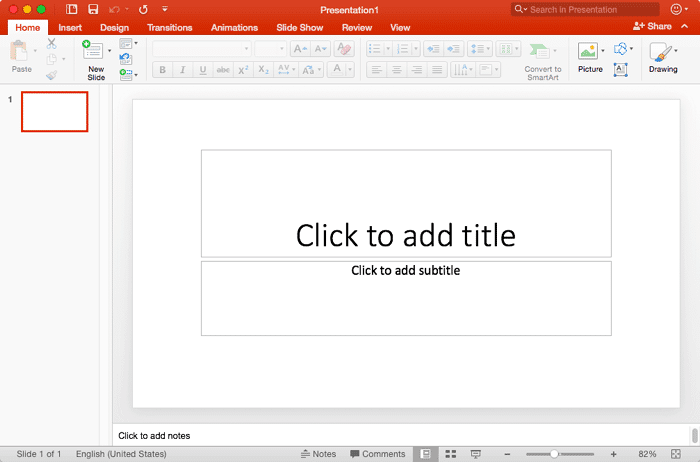
Task: Open the Shapes dropdown
Action: coord(624,49)
